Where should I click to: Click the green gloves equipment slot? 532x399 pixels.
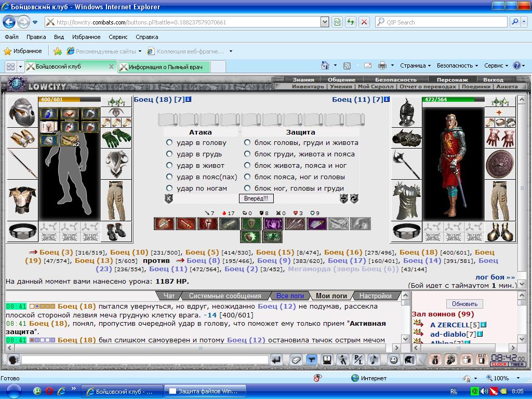116,138
